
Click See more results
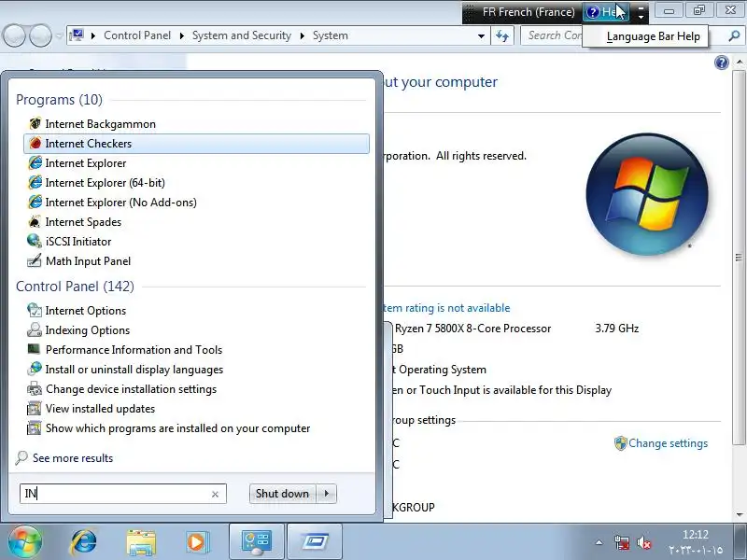73,458
